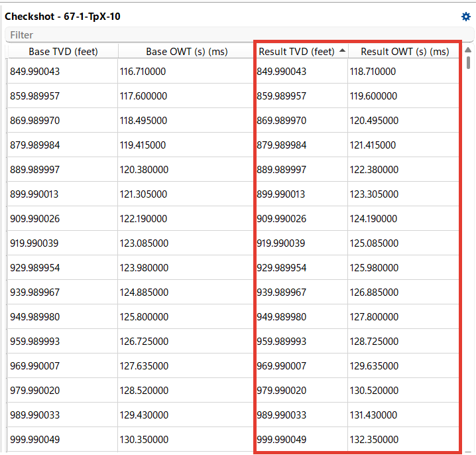Select Base TVD cell 909.990026
The height and width of the screenshot is (455, 476).
click(62, 218)
